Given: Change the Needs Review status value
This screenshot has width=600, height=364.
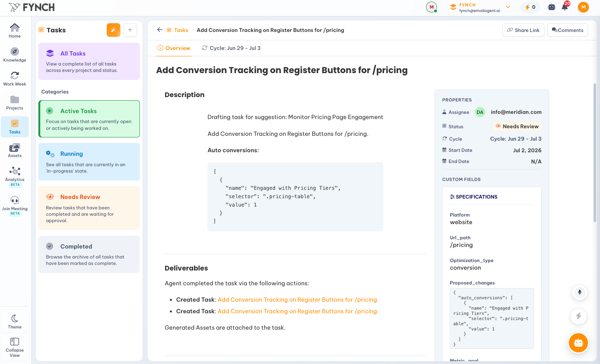Looking at the screenshot, I should [x=517, y=126].
